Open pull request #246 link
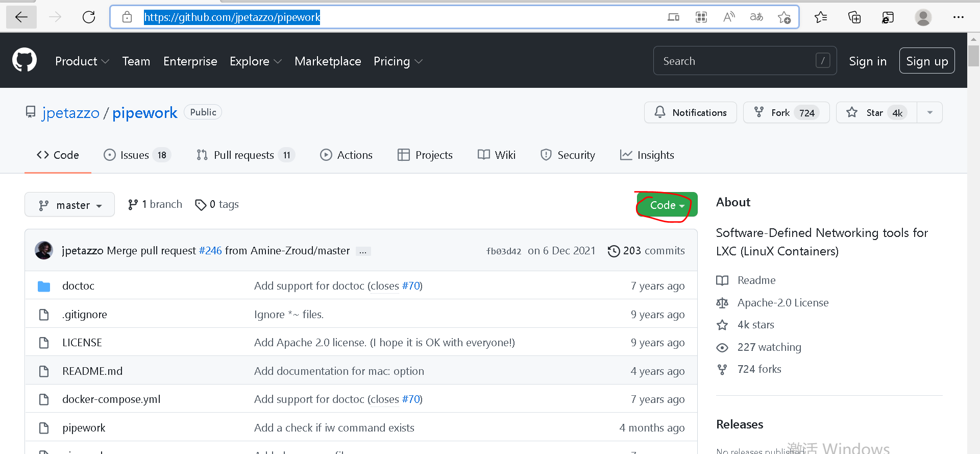980x454 pixels. click(x=210, y=251)
